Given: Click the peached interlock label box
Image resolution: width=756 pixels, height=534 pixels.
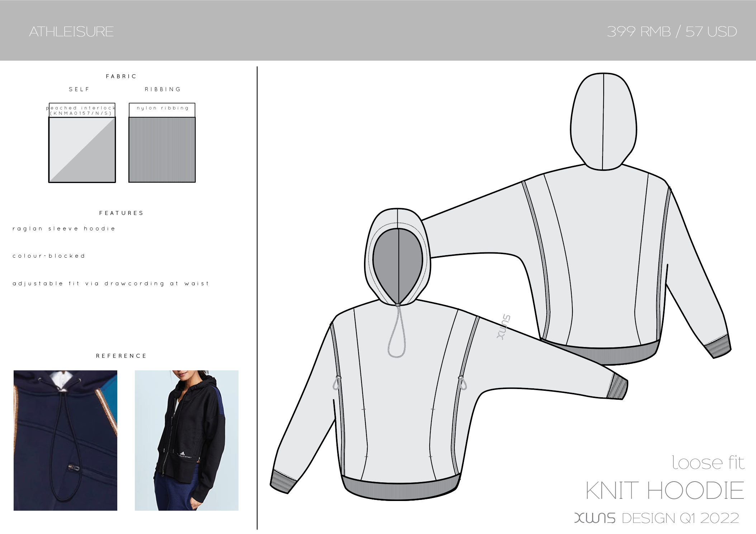Looking at the screenshot, I should click(x=82, y=110).
